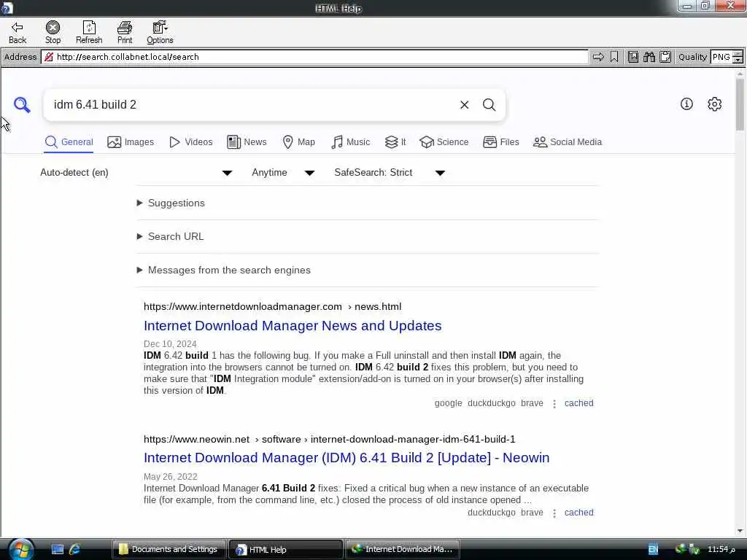Select the General search tab
Image resolution: width=747 pixels, height=560 pixels.
(x=69, y=142)
